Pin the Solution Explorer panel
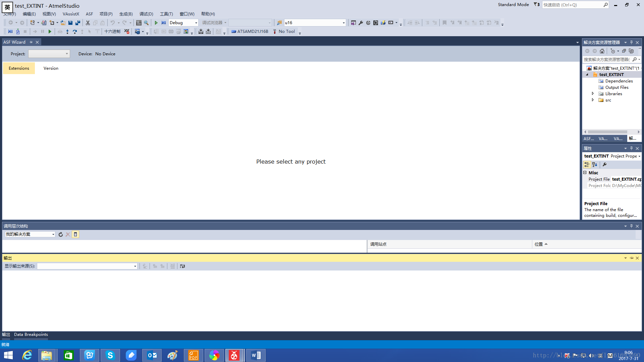This screenshot has width=644, height=362. [631, 43]
